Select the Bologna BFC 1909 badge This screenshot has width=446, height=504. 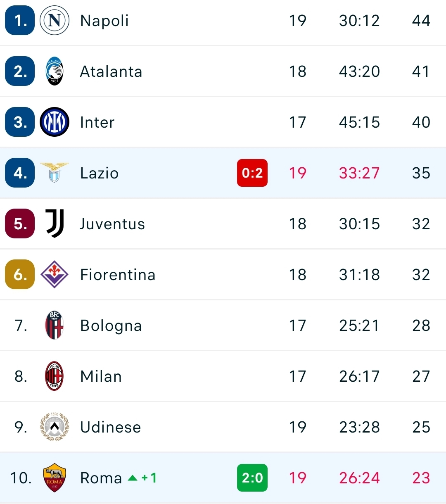pyautogui.click(x=54, y=325)
